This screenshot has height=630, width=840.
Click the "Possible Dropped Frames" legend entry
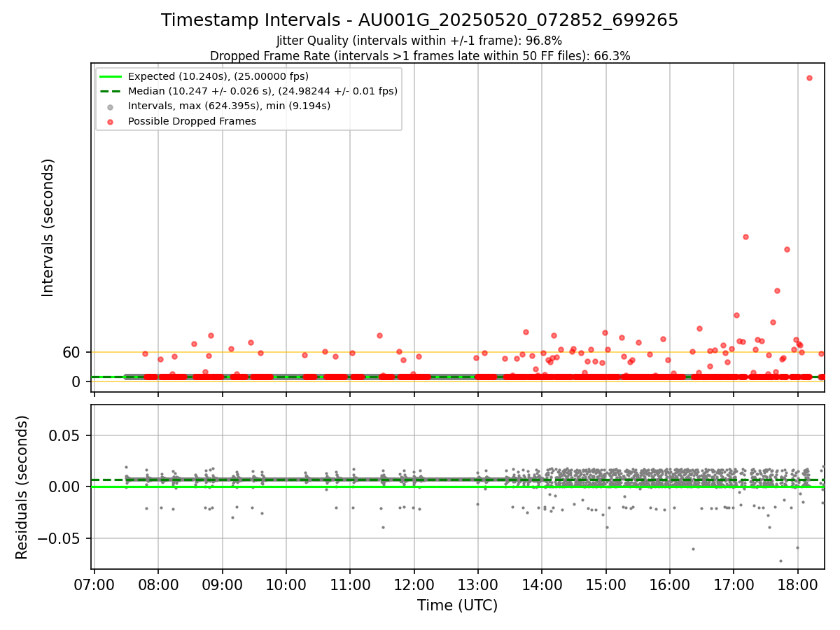[192, 121]
